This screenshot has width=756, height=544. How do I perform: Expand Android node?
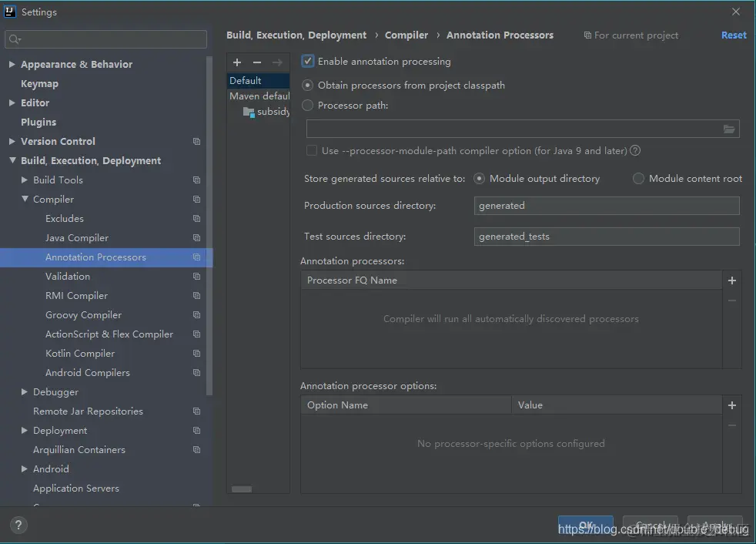coord(25,469)
